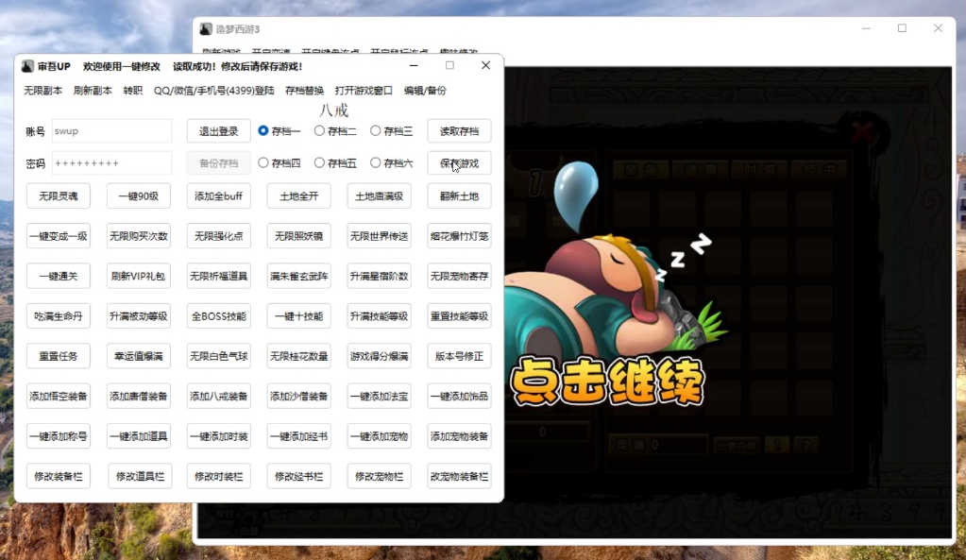The width and height of the screenshot is (966, 560).
Task: Click the 升满技能等级 button
Action: point(379,316)
